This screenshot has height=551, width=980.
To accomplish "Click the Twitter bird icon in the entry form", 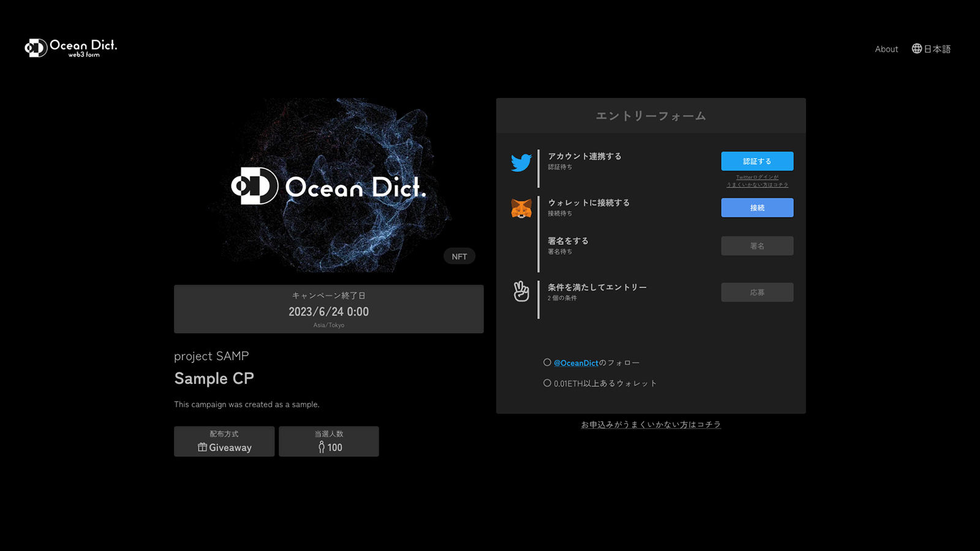I will pyautogui.click(x=521, y=162).
